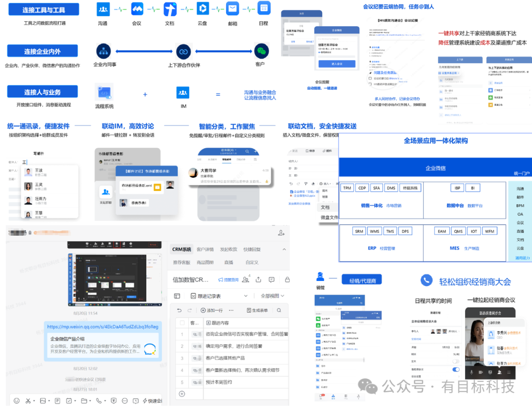The height and width of the screenshot is (408, 532).
Task: Click the red packet icon in chat toolbar
Action: (114, 401)
